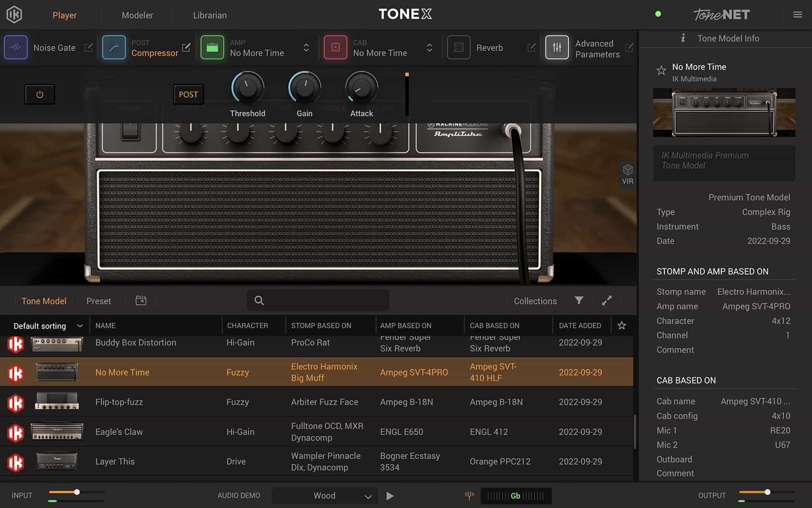Screen dimensions: 812x508
Task: Click the compressor Gain knob
Action: (x=304, y=88)
